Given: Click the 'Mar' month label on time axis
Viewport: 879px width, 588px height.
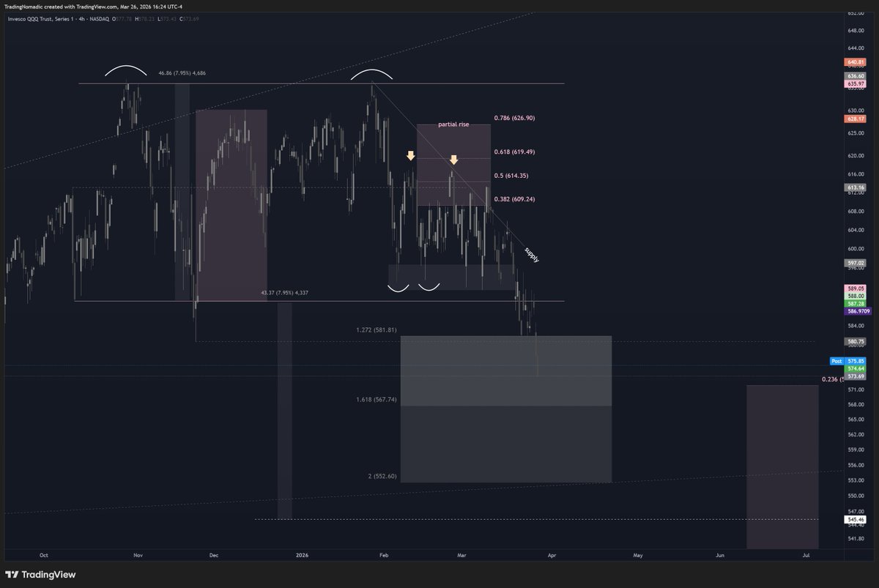Looking at the screenshot, I should click(461, 555).
